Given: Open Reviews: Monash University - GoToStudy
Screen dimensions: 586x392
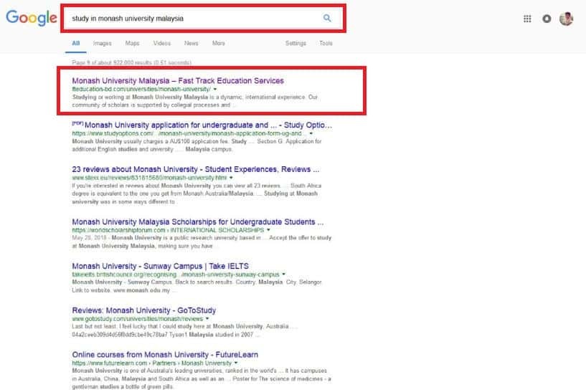Looking at the screenshot, I should click(x=144, y=310).
